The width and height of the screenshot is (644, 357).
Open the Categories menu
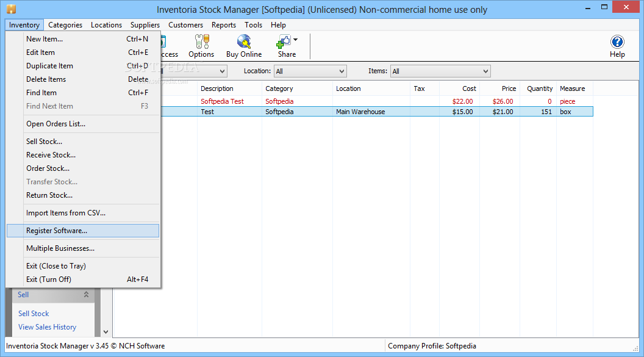pos(65,25)
